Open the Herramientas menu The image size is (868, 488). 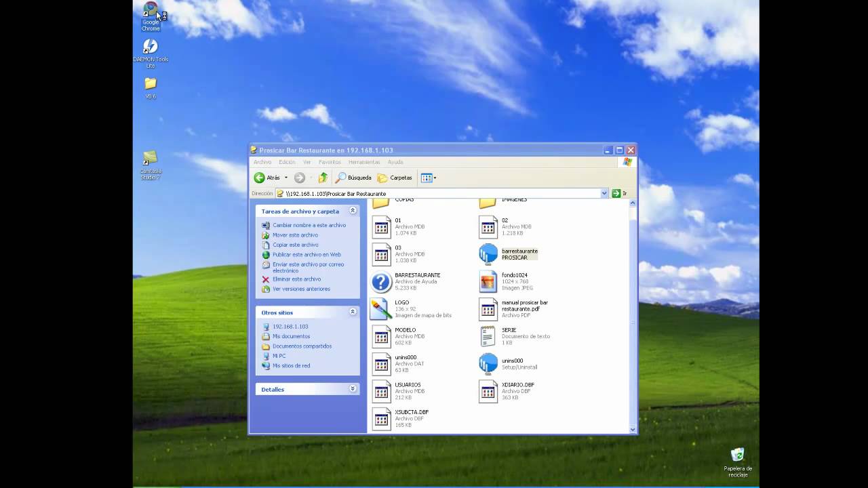tap(365, 162)
